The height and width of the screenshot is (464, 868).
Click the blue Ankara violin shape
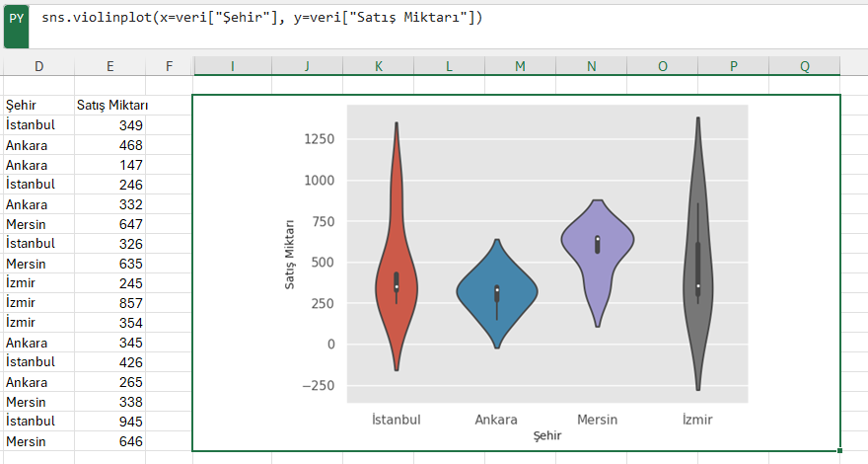pyautogui.click(x=496, y=292)
